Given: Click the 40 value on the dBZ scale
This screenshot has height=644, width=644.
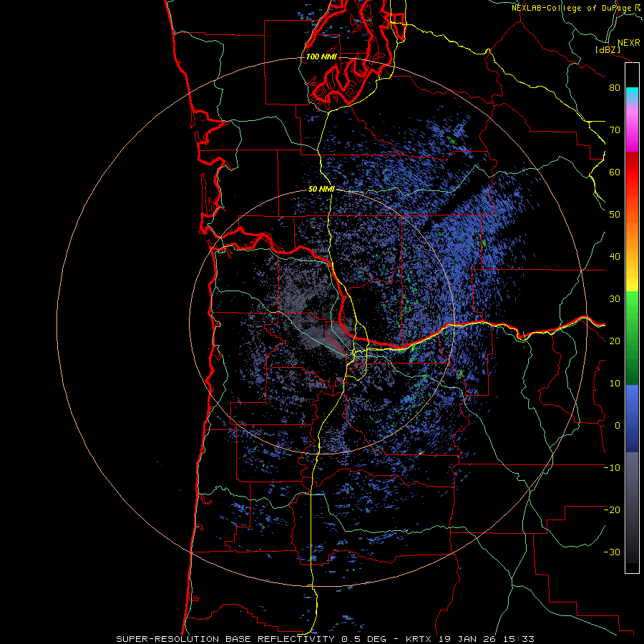Looking at the screenshot, I should coord(615,257).
